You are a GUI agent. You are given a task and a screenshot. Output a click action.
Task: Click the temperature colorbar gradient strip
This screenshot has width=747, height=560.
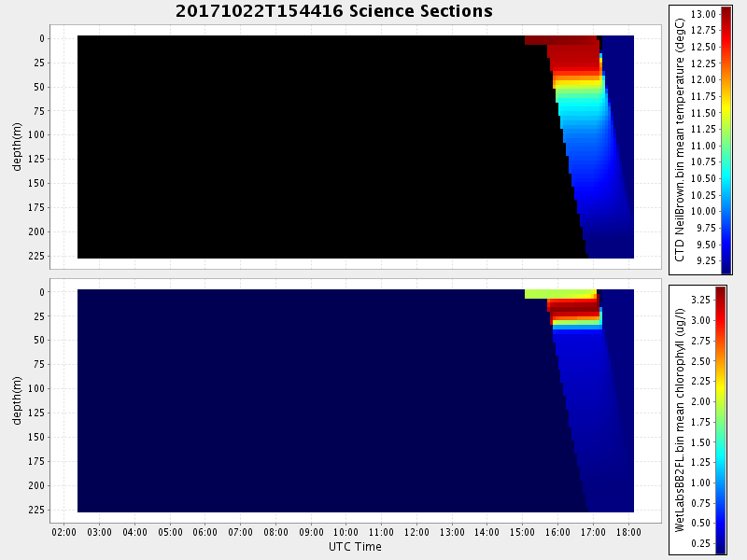click(726, 140)
